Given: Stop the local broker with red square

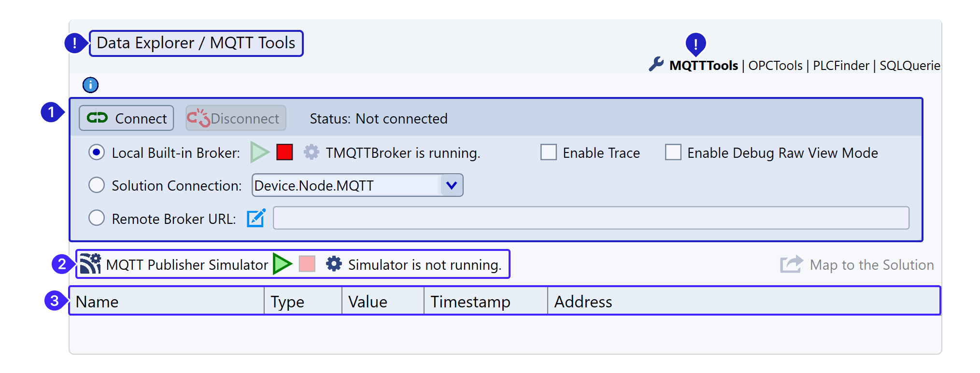Looking at the screenshot, I should pyautogui.click(x=284, y=152).
